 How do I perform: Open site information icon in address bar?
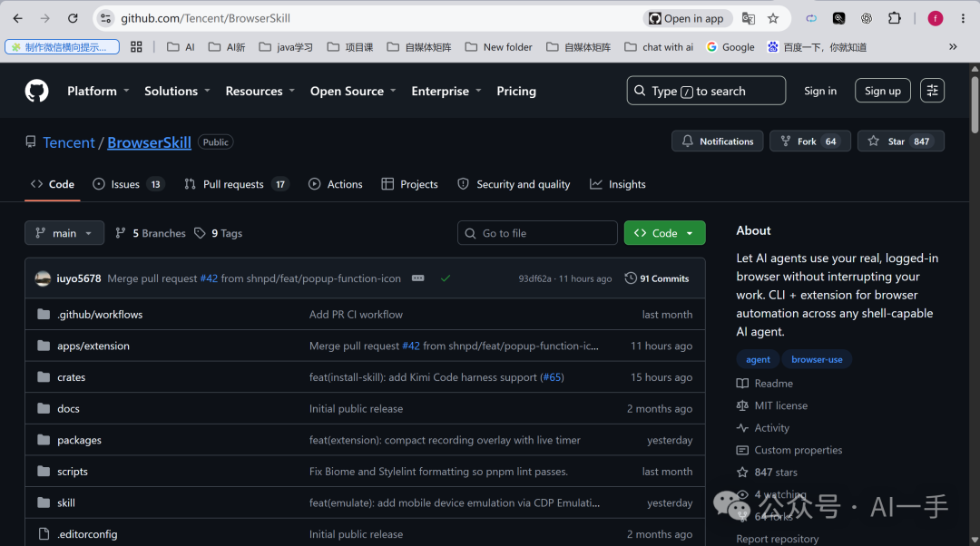[105, 18]
